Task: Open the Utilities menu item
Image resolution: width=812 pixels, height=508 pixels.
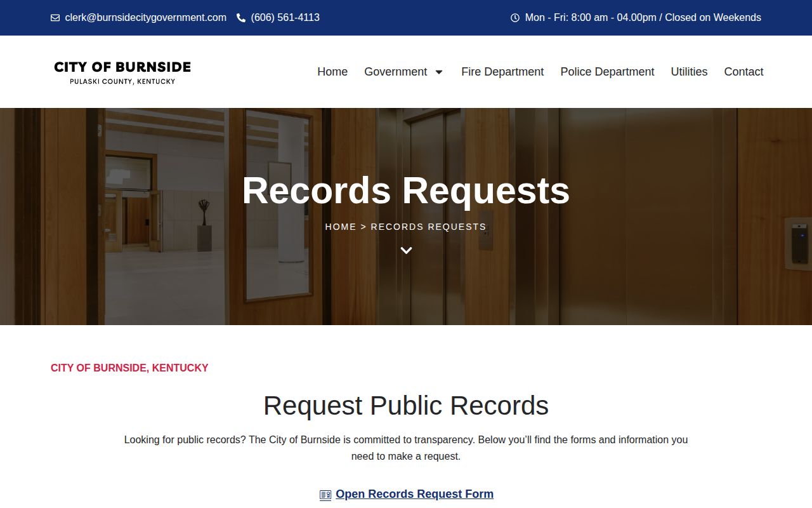Action: 689,72
